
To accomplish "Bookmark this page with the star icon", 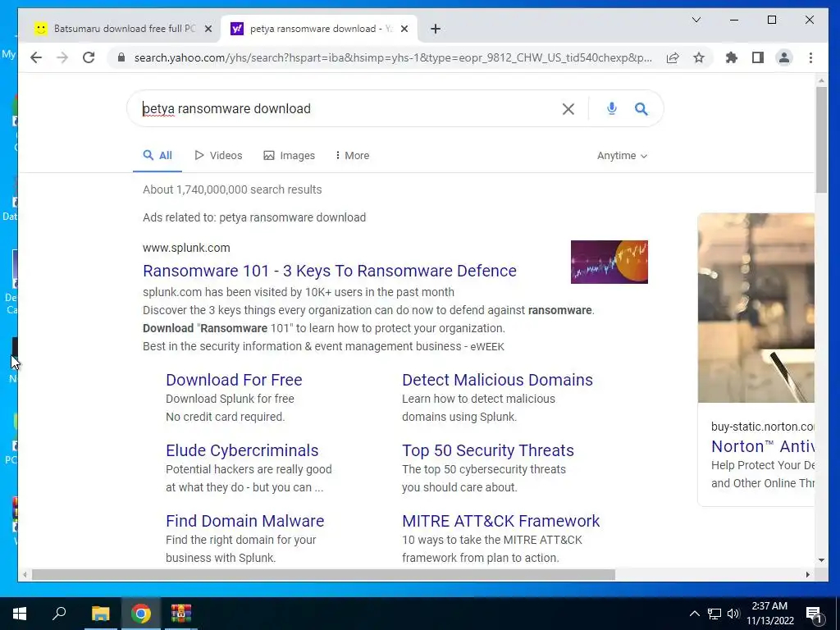I will [699, 57].
